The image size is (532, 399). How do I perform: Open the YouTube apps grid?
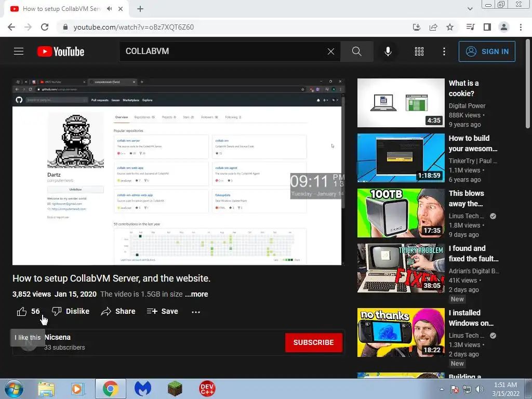pos(419,51)
